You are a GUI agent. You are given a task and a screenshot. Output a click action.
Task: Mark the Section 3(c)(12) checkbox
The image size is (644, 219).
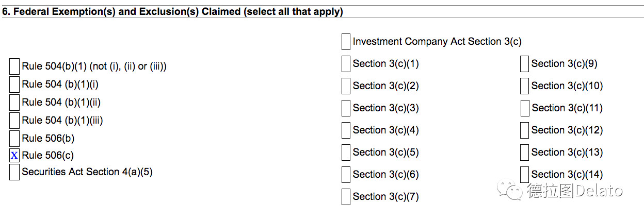coord(524,130)
